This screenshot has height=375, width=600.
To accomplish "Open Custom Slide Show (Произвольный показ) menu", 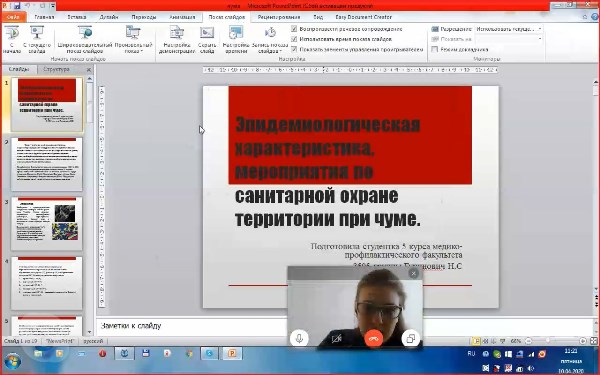I will 134,39.
